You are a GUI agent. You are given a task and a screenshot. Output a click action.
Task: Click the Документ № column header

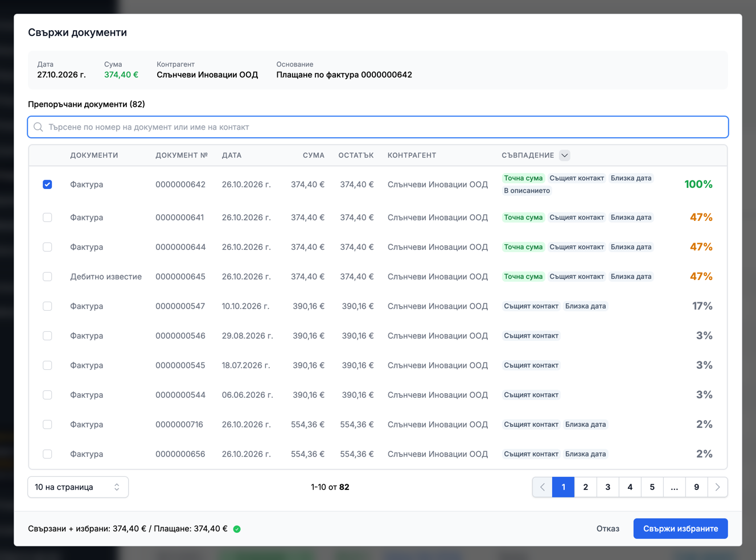182,155
